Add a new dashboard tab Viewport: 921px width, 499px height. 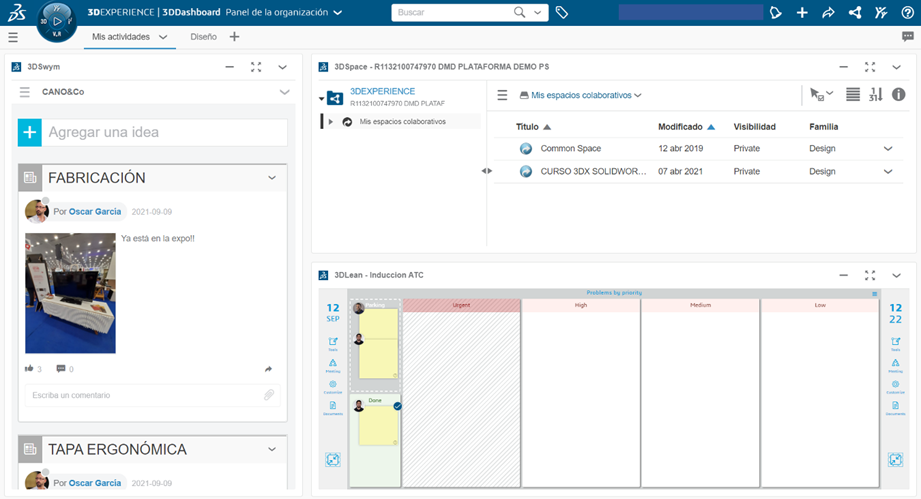click(x=234, y=36)
